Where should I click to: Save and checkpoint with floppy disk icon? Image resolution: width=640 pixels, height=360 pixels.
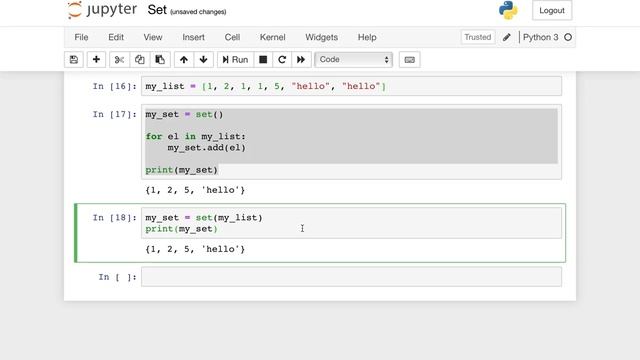click(x=74, y=60)
